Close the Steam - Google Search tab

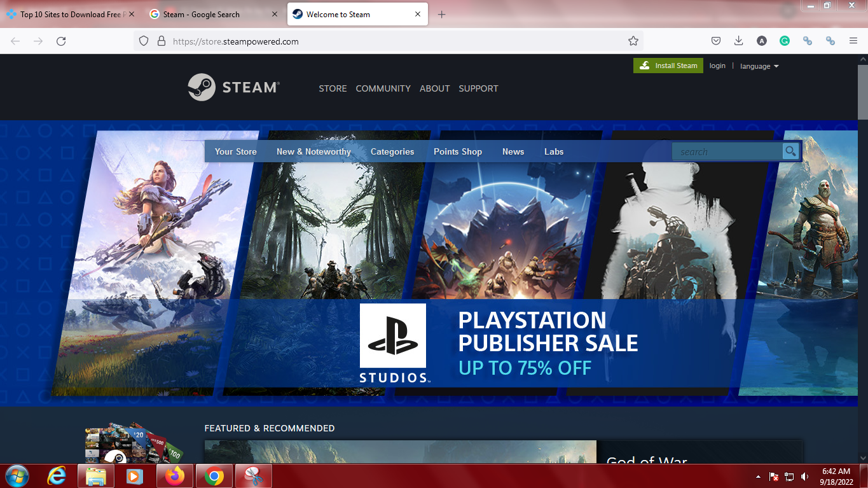pos(275,14)
